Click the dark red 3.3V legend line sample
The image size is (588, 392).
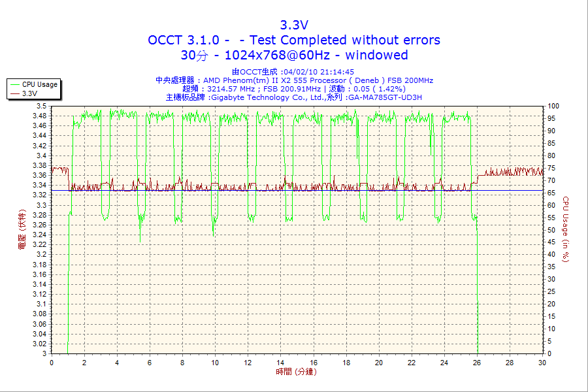click(14, 94)
